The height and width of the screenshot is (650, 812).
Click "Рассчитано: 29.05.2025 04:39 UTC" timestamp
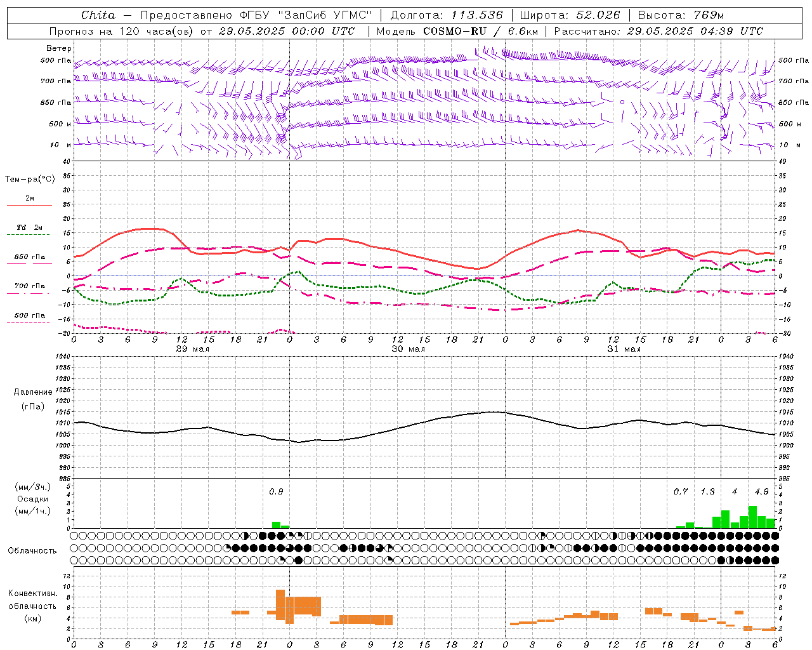point(658,31)
